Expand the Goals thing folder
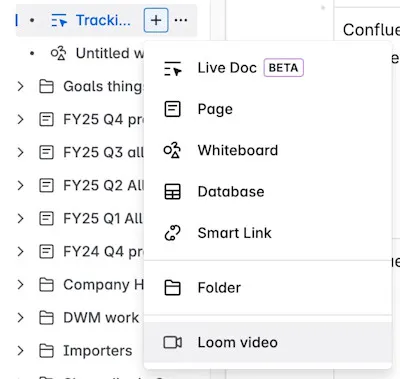400x379 pixels. coord(21,86)
